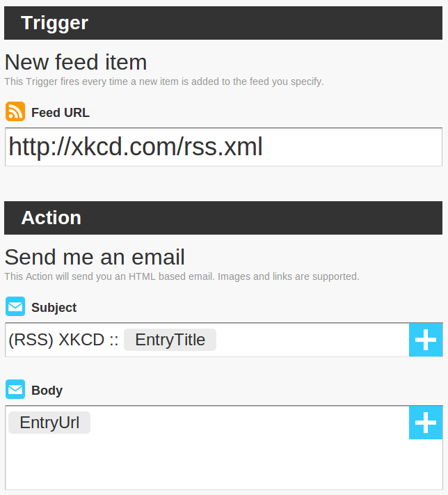
Task: Select the EntryTitle ingredient tag
Action: point(170,340)
